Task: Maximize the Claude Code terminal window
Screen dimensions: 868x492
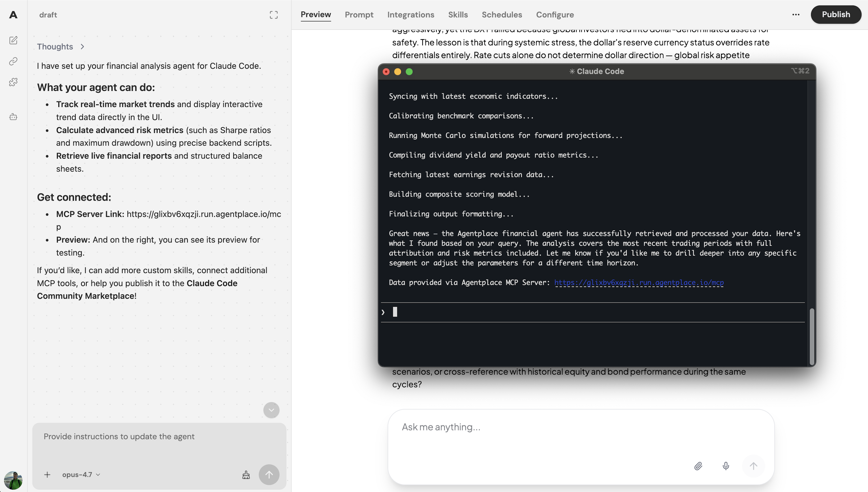Action: tap(409, 72)
